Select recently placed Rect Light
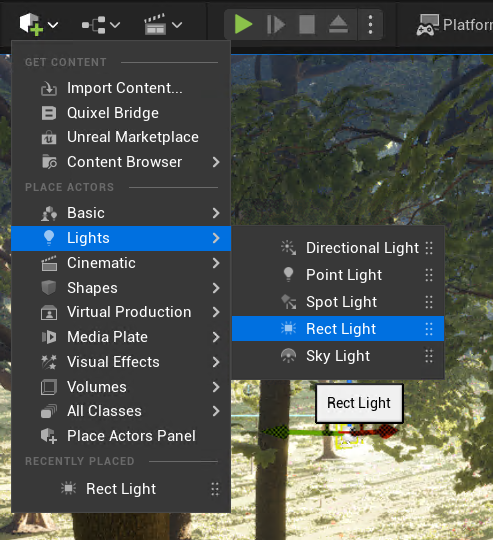 click(x=121, y=489)
